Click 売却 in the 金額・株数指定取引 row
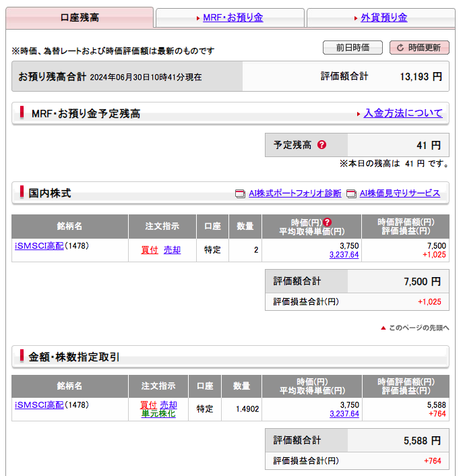Screen dimensions: 463x476 (x=168, y=405)
